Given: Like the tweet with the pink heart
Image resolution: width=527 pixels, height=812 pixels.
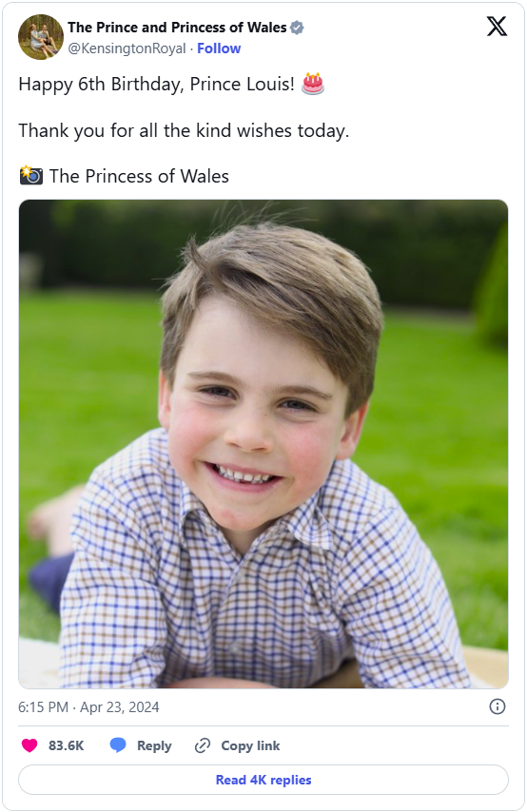Looking at the screenshot, I should pos(29,745).
